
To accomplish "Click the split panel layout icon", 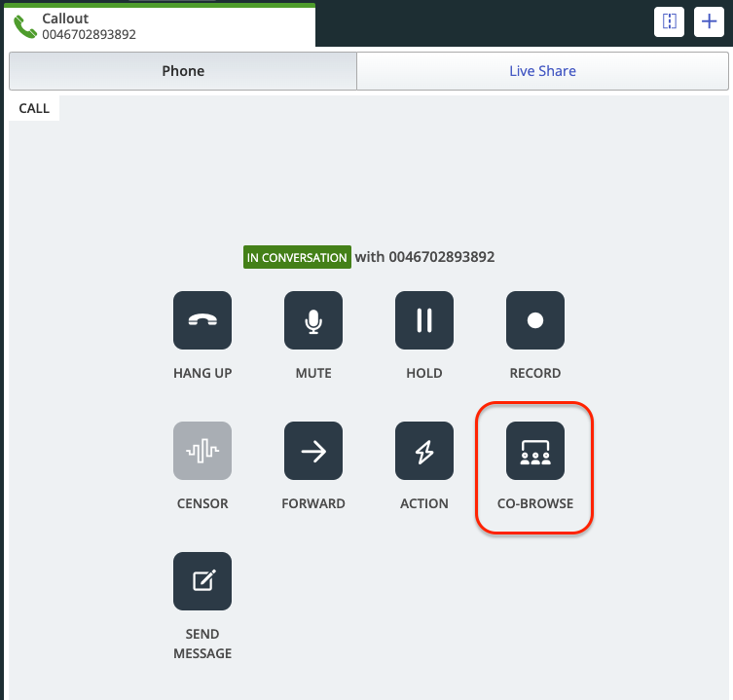I will (669, 22).
